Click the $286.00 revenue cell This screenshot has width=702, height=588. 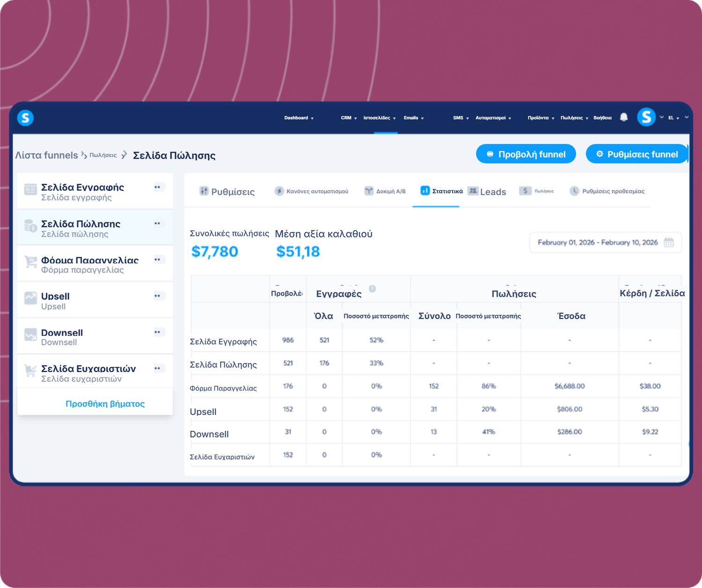click(570, 432)
